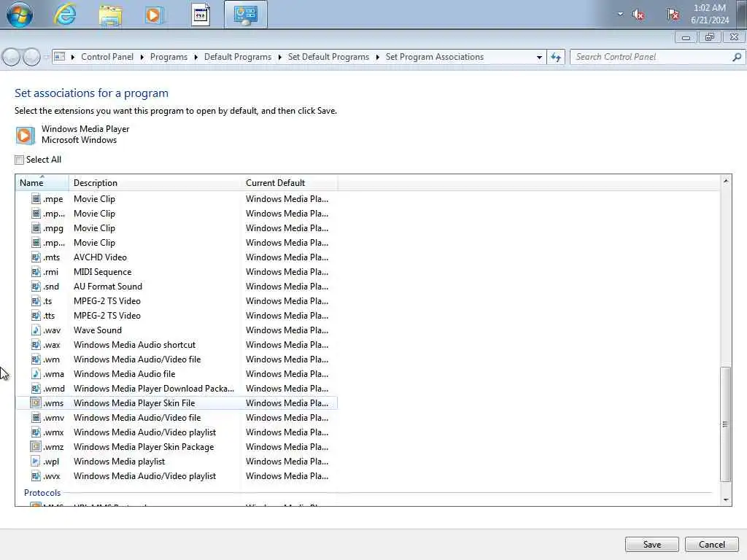Select the .wmv file type icon

pyautogui.click(x=36, y=418)
